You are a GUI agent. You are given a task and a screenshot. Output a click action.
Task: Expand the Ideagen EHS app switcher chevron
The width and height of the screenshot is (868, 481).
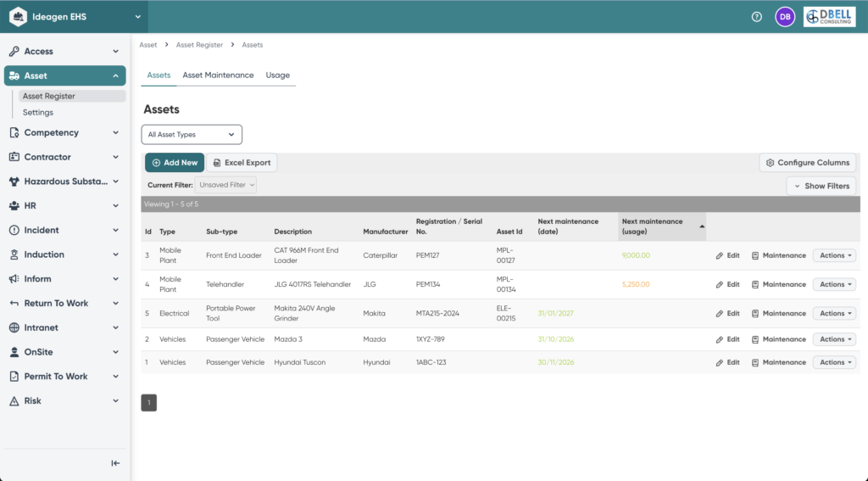coord(138,17)
